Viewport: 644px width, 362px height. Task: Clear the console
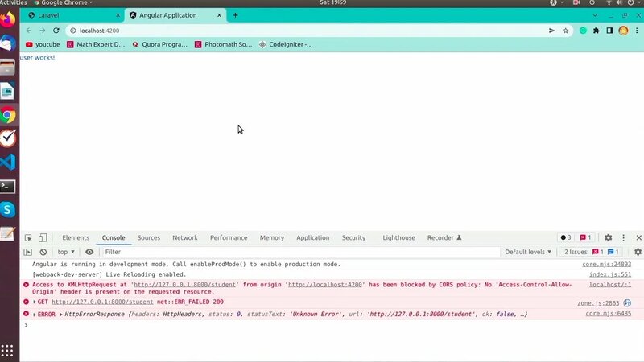click(43, 252)
